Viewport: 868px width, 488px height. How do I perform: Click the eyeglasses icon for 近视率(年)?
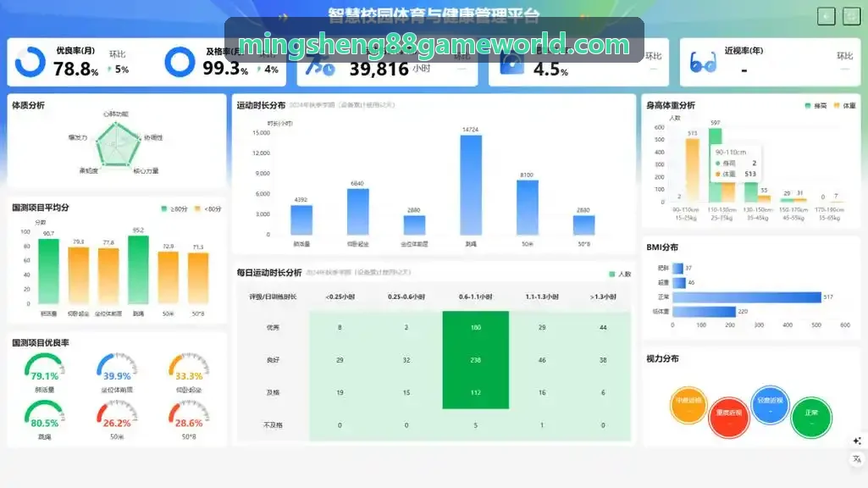pyautogui.click(x=703, y=64)
